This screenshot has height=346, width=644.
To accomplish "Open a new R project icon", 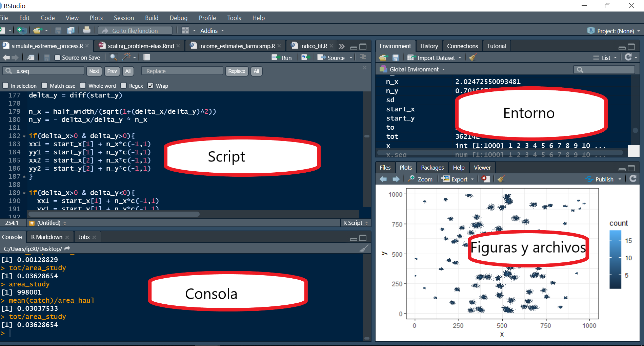I will [22, 30].
